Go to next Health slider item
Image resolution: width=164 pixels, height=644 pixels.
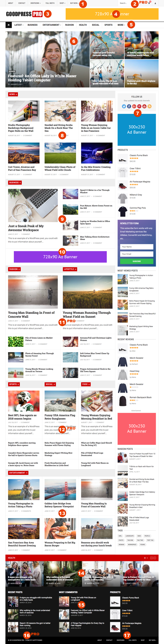coord(155,558)
